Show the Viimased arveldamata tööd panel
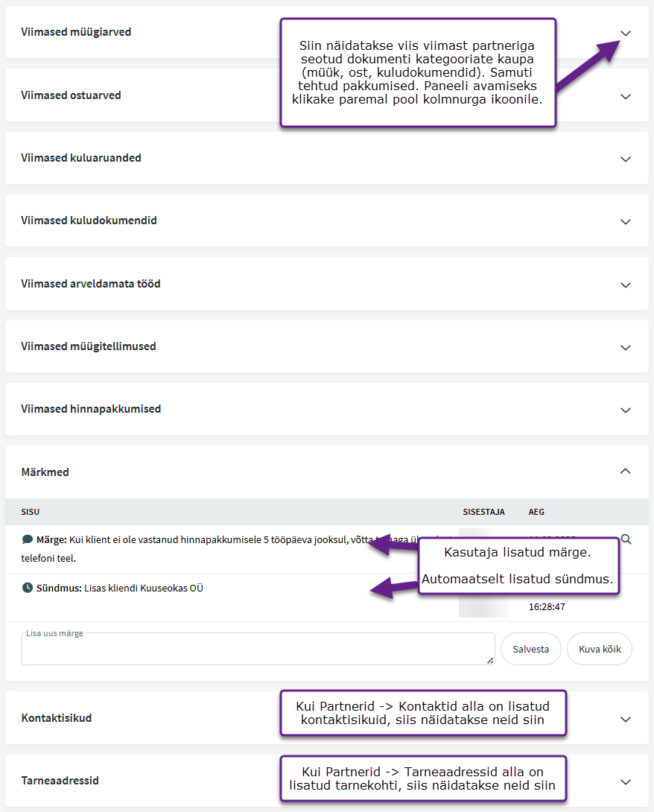Viewport: 654px width, 812px height. [626, 285]
